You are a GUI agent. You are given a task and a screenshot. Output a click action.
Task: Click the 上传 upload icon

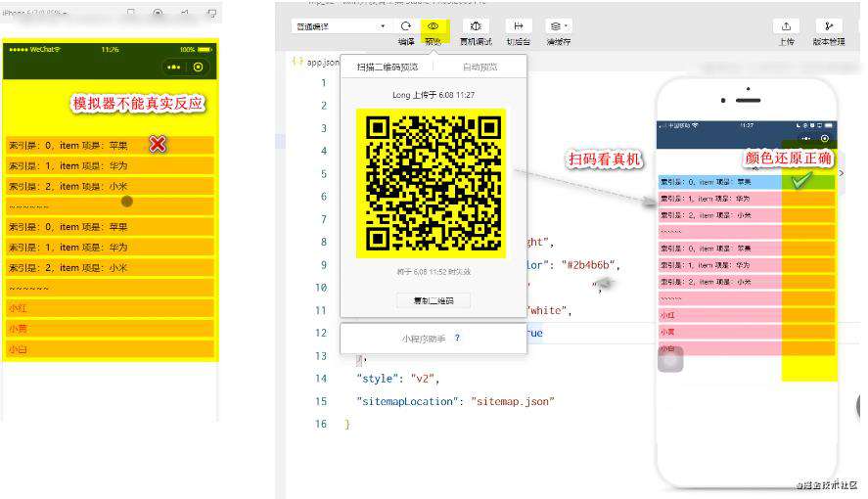(x=786, y=26)
